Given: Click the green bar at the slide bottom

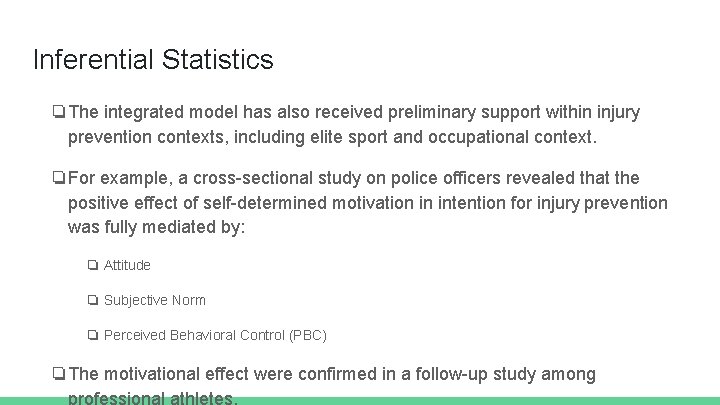Looking at the screenshot, I should coord(360,400).
